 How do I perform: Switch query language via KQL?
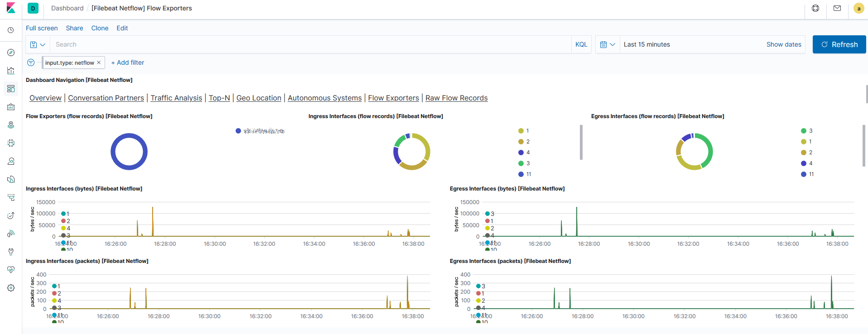(581, 44)
